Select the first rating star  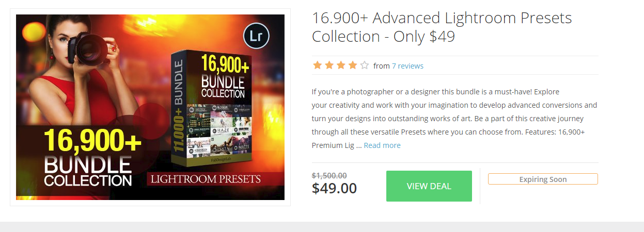317,65
